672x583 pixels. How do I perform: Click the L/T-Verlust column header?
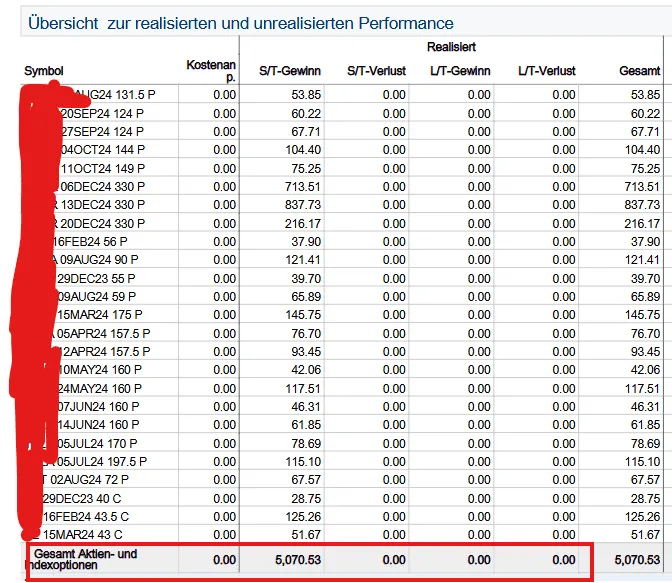click(547, 71)
